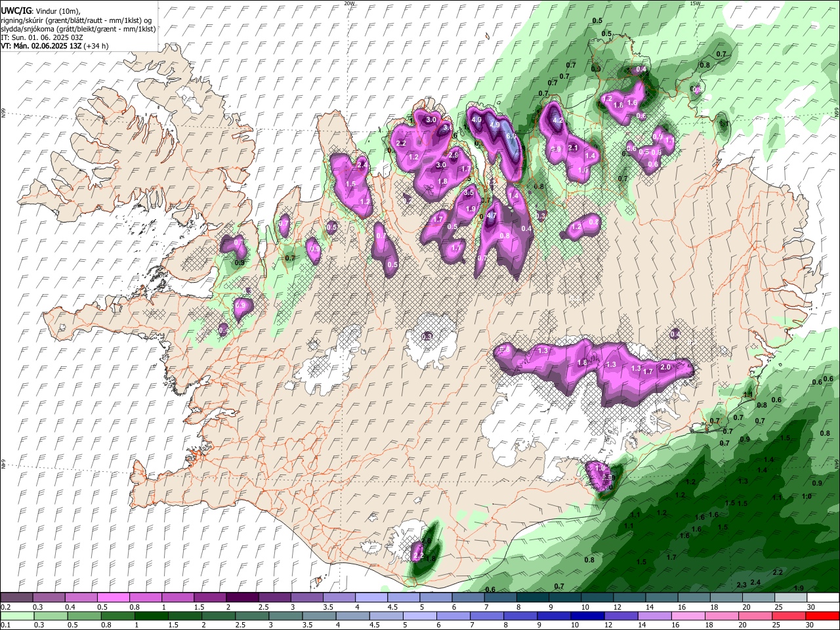Click the UWC/IG title in the header
Viewport: 840px width, 630px height.
tap(16, 10)
